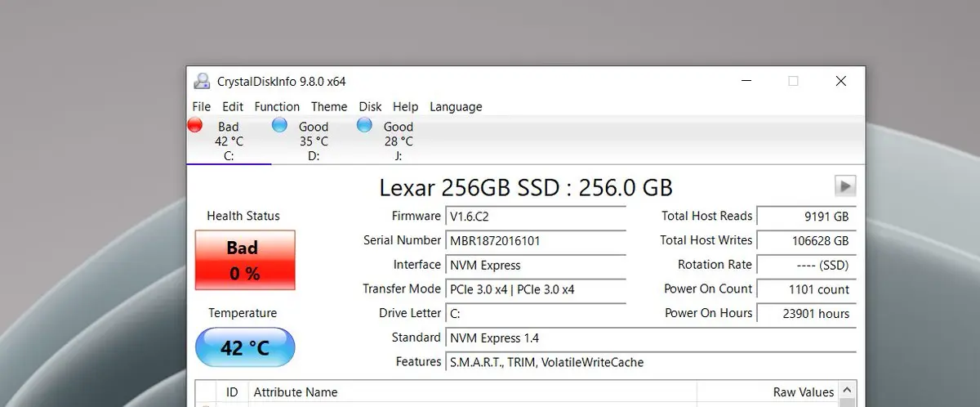Select the red Bad status orb for C: drive
The width and height of the screenshot is (980, 407).
(x=195, y=124)
